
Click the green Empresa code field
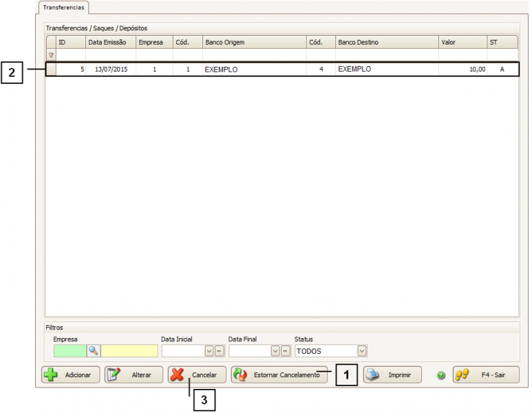pyautogui.click(x=70, y=351)
